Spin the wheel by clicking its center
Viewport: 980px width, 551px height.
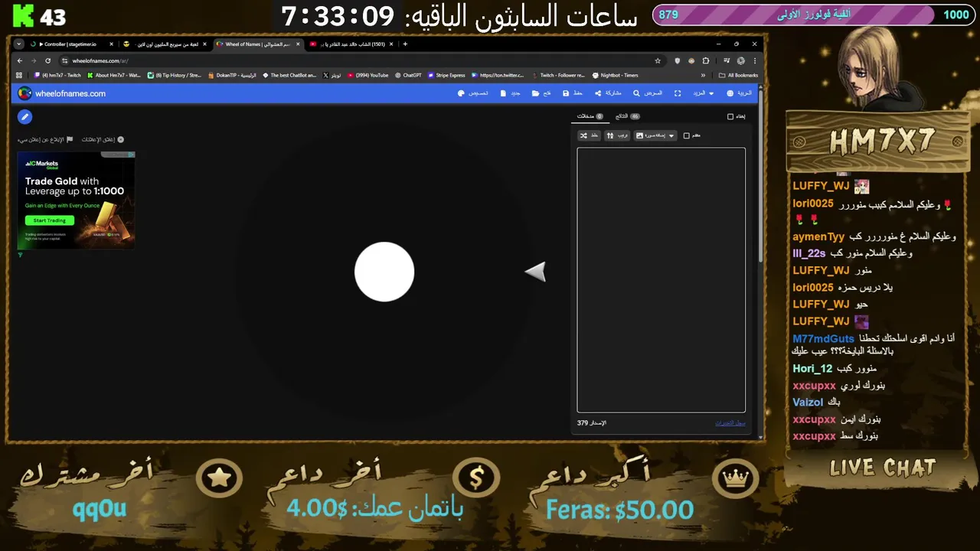pos(384,272)
